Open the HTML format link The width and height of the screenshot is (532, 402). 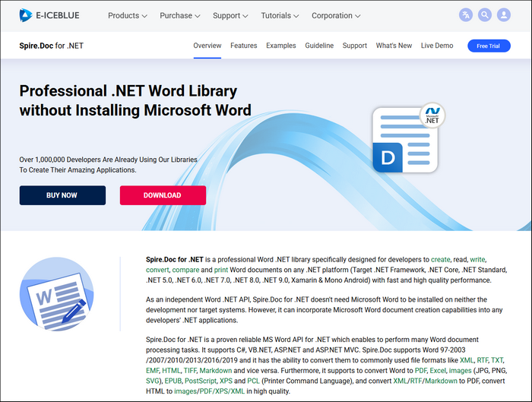coord(171,370)
